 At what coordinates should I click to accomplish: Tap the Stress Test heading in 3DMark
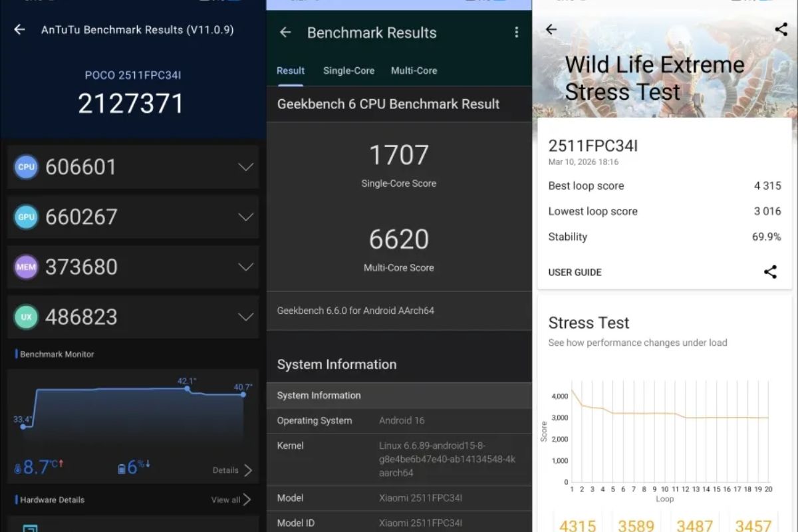[x=589, y=323]
